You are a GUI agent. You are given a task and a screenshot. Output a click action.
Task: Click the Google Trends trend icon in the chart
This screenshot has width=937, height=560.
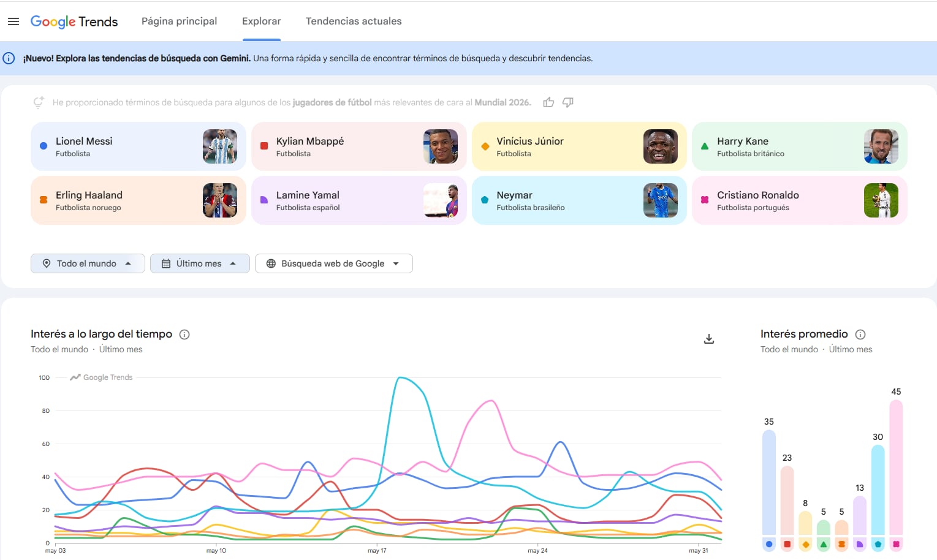[x=75, y=377]
